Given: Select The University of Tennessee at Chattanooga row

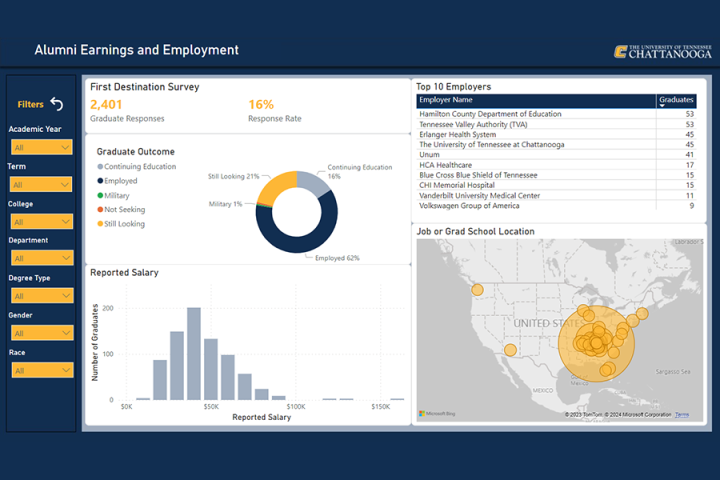Looking at the screenshot, I should pos(556,145).
